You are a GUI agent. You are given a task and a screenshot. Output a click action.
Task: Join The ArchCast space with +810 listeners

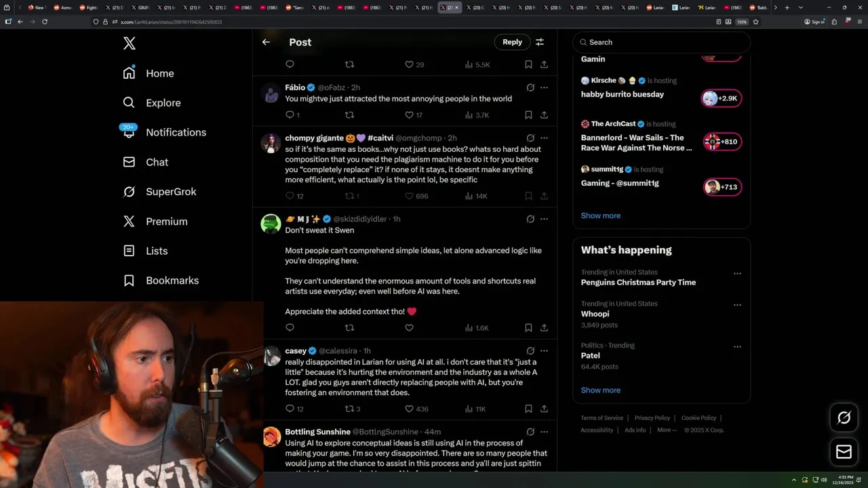click(x=722, y=142)
